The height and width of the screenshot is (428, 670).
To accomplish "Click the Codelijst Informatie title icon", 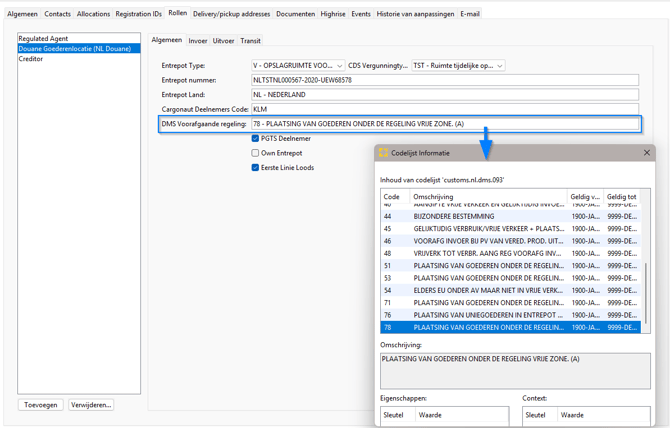I will click(383, 152).
